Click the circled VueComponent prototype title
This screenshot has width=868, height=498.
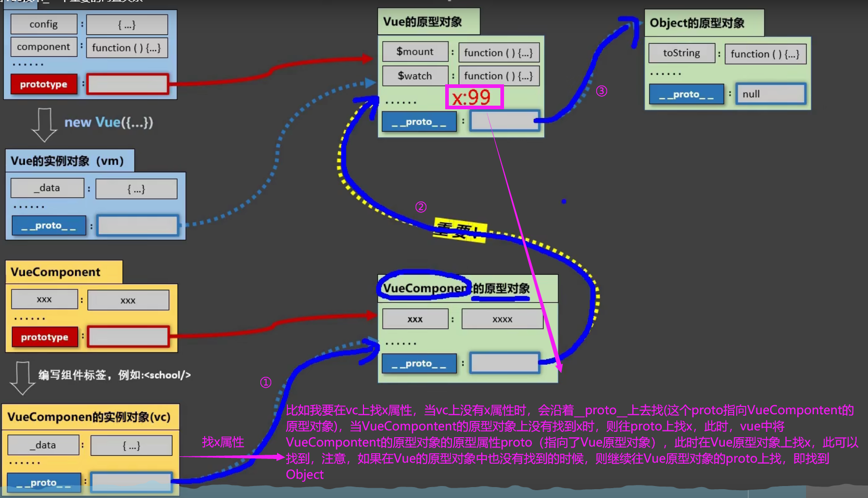point(424,288)
